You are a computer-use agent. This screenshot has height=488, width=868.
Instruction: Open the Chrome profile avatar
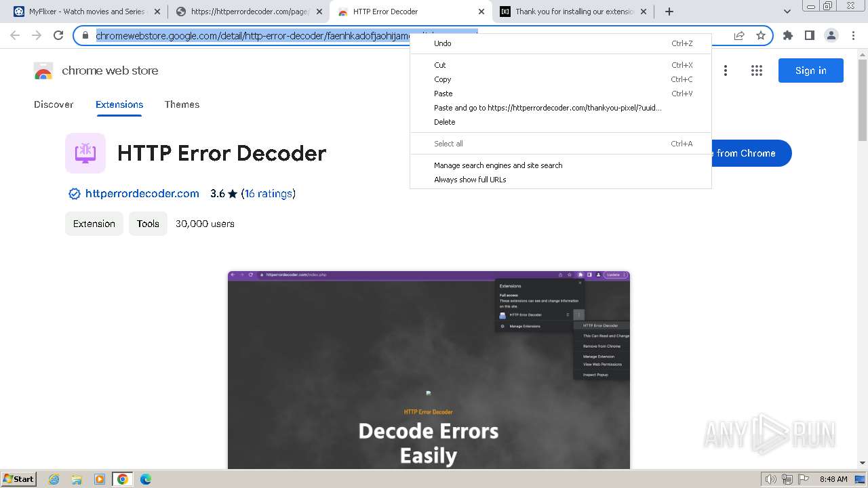tap(831, 35)
